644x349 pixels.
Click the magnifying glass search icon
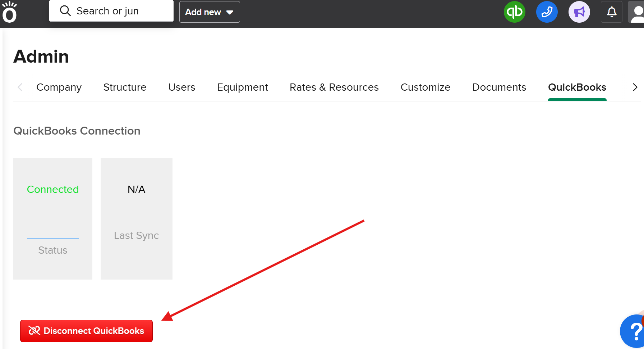coord(65,11)
